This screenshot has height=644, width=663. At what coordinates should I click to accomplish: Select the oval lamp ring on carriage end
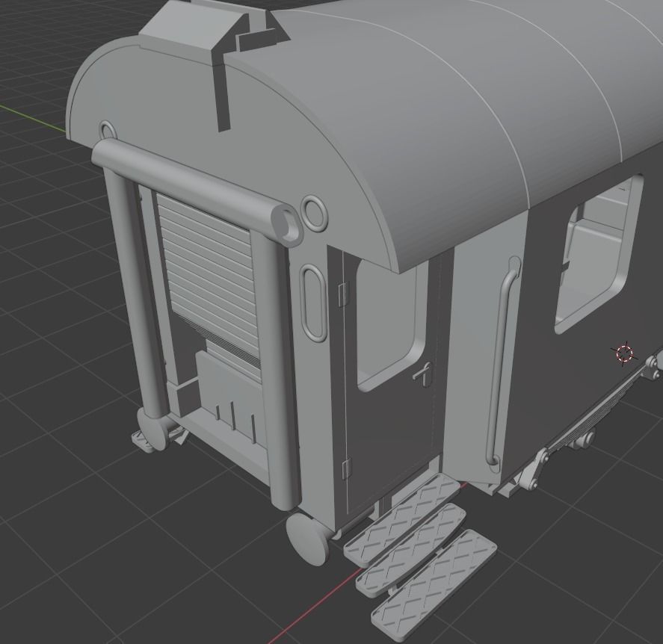pyautogui.click(x=315, y=302)
